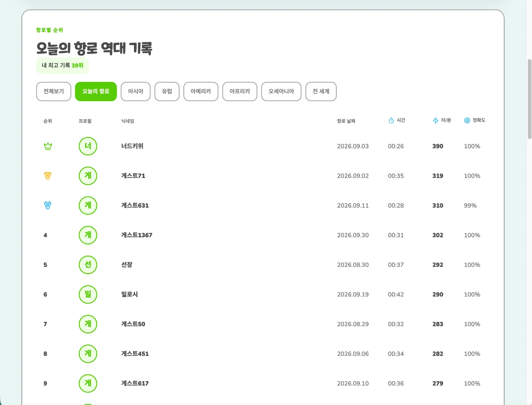Switch to the 아메리카 tab
Image resolution: width=532 pixels, height=405 pixels.
click(x=201, y=92)
